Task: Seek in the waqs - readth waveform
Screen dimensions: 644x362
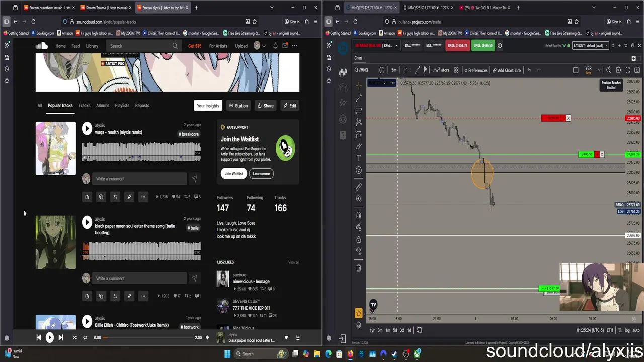Action: (141, 152)
